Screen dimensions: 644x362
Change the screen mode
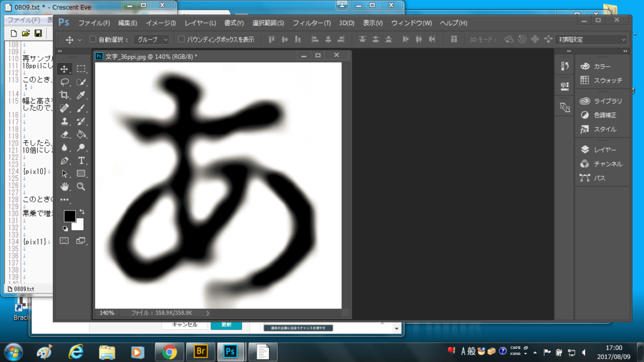[x=81, y=241]
